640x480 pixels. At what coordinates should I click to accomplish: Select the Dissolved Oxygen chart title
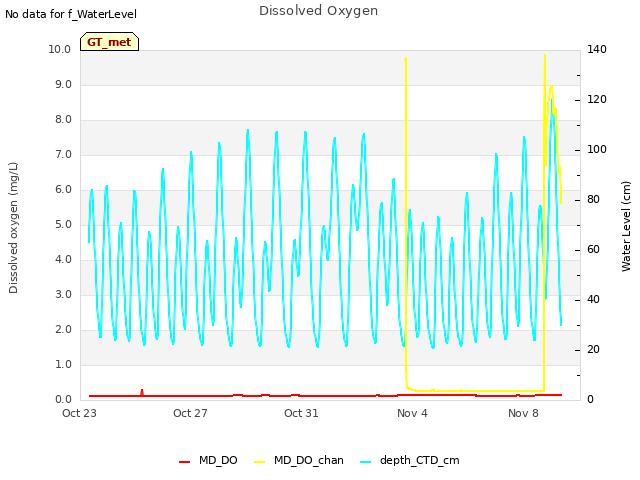(x=318, y=11)
